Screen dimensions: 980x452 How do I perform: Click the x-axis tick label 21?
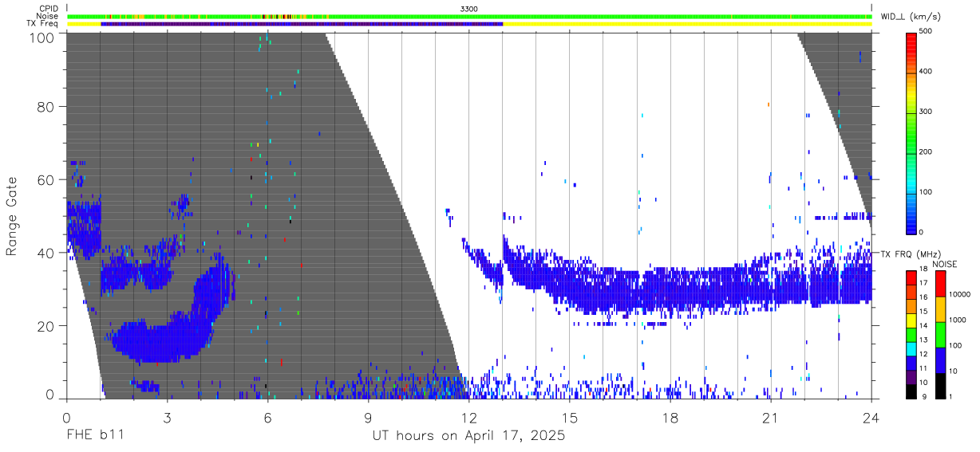pyautogui.click(x=771, y=418)
